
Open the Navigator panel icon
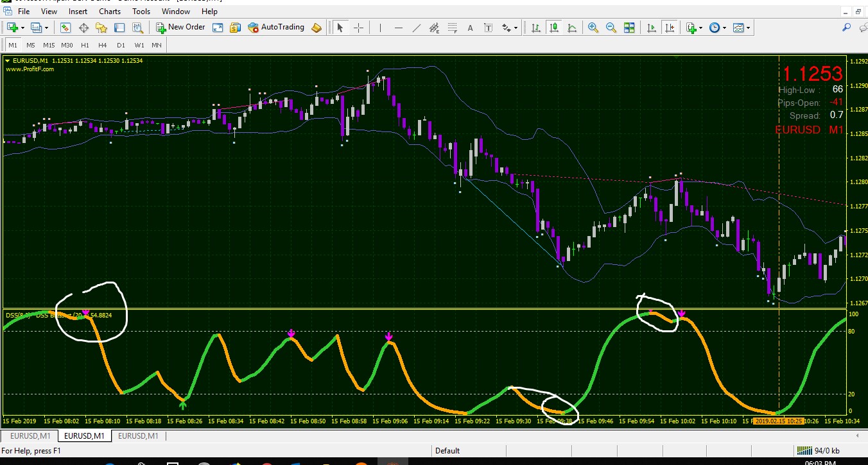(x=101, y=28)
